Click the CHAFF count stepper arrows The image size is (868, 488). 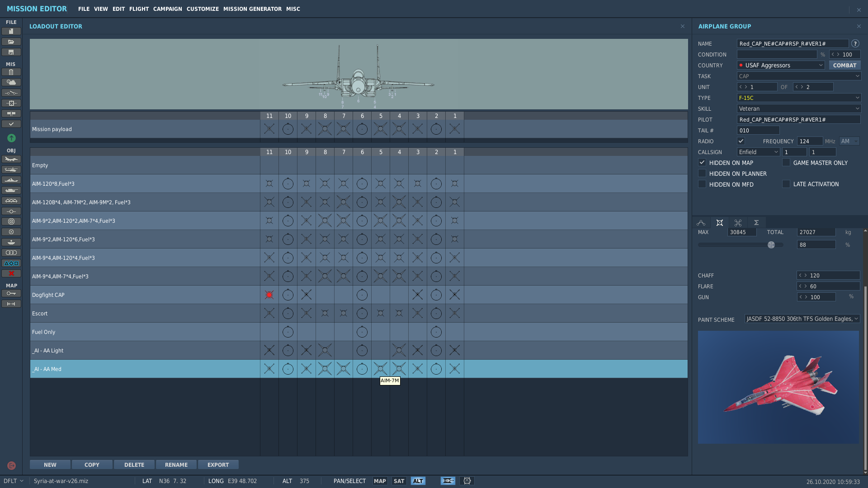803,275
